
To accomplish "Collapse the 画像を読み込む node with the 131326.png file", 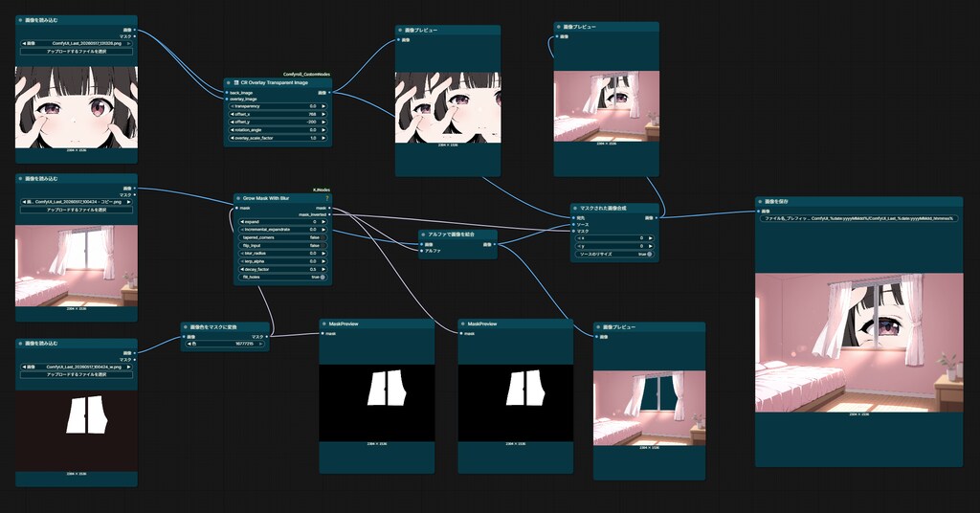I will tap(20, 20).
